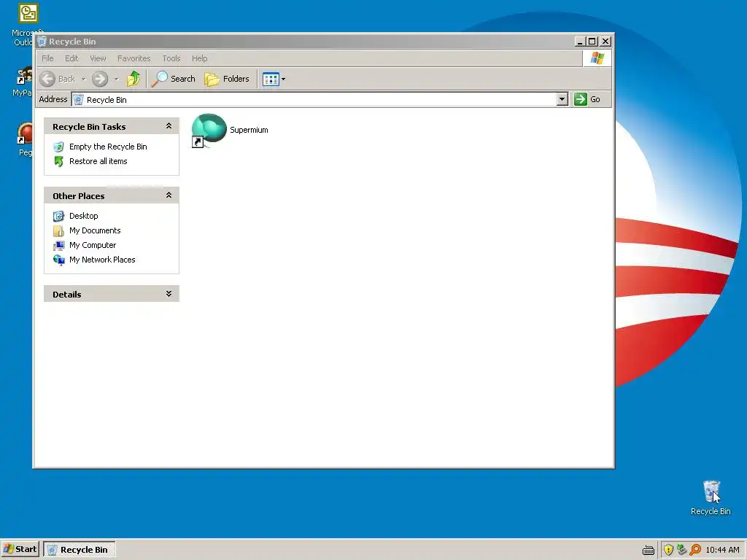The image size is (747, 560).
Task: Go to My Network Places link
Action: [102, 260]
